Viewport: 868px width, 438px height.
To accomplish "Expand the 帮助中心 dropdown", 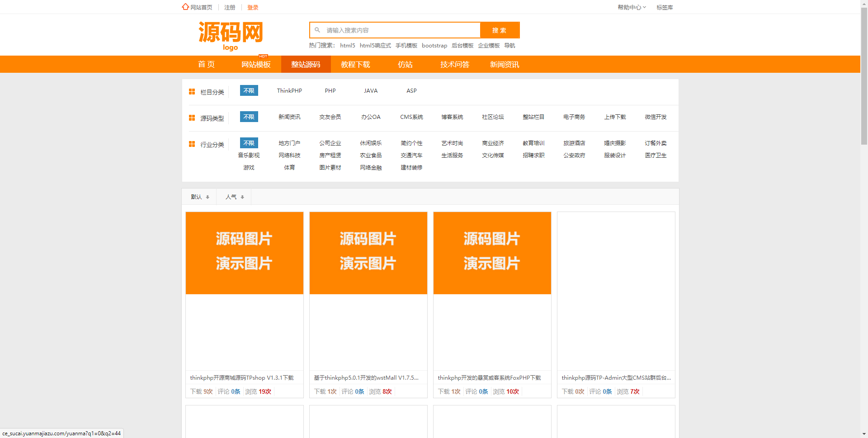I will click(x=632, y=7).
